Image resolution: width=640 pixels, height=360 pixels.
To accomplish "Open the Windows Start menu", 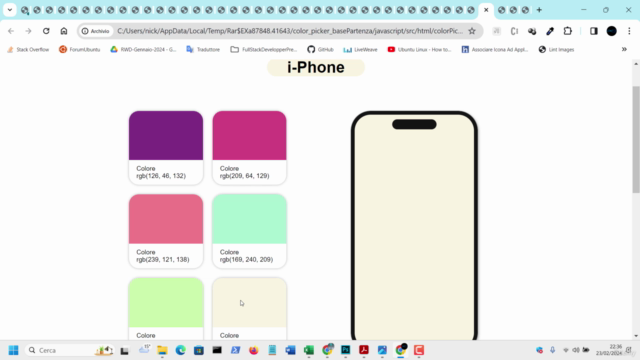I will pyautogui.click(x=13, y=350).
